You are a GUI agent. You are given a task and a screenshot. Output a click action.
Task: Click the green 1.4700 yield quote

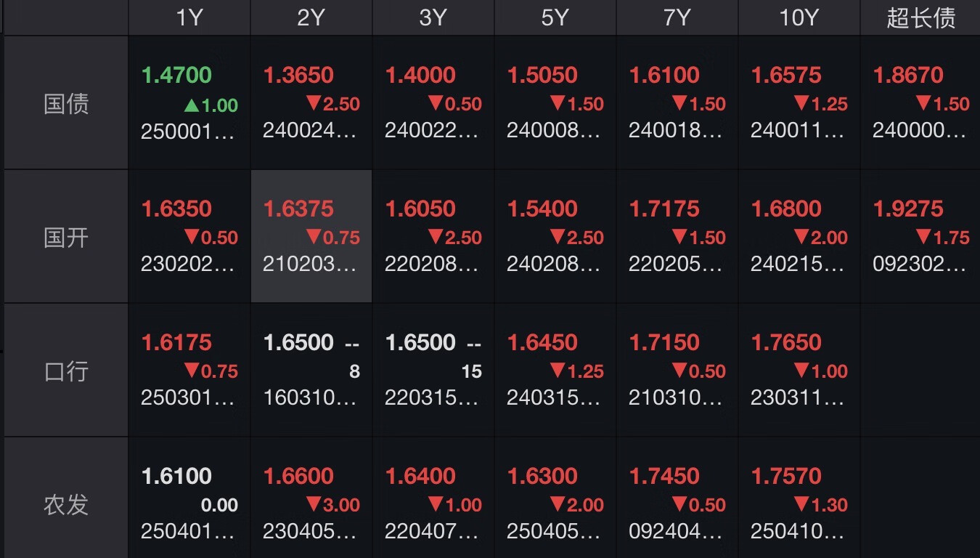click(x=176, y=75)
